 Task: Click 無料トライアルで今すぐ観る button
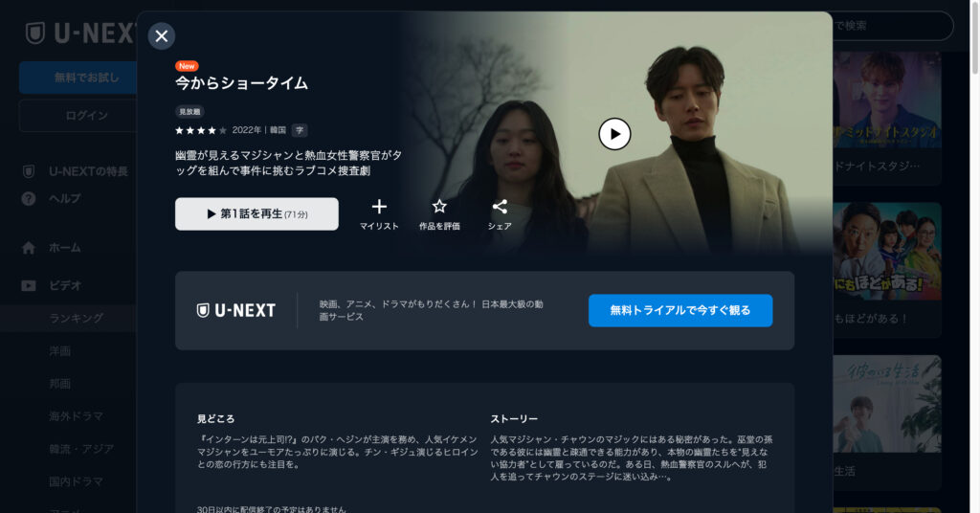[680, 310]
